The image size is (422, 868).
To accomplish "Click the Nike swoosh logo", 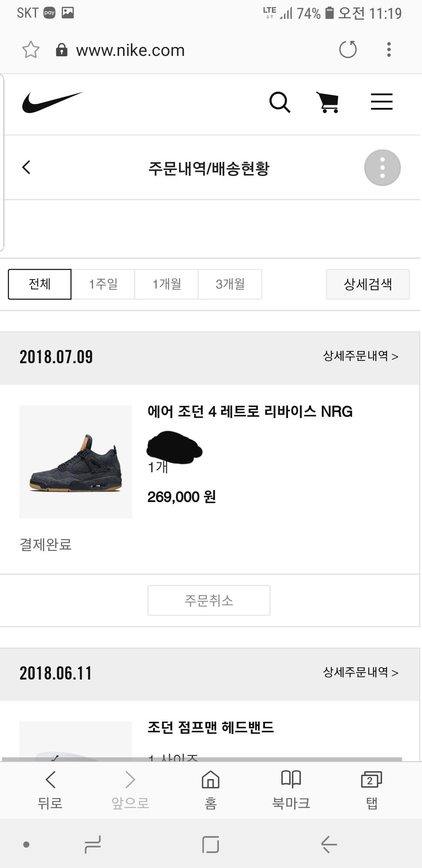I will 52,102.
